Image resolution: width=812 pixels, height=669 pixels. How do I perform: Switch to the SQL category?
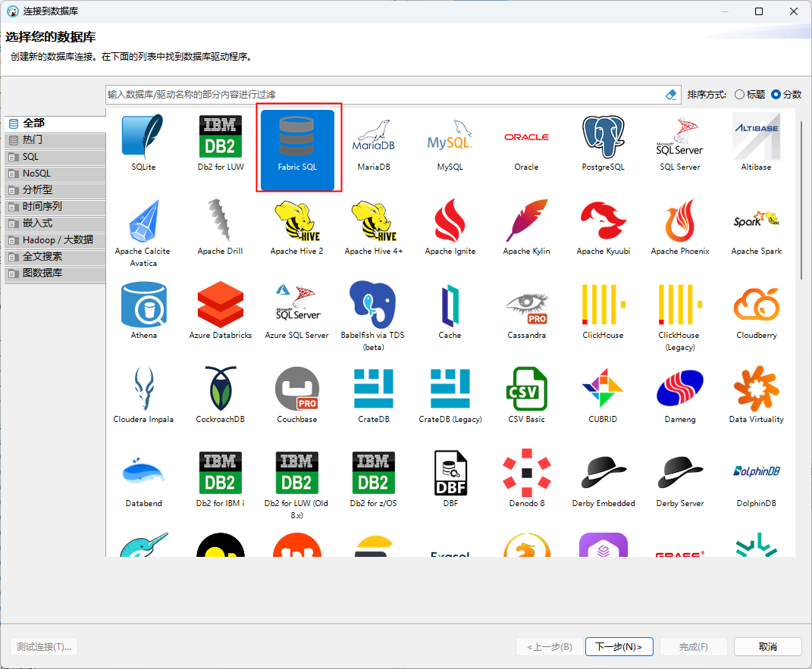pos(55,157)
